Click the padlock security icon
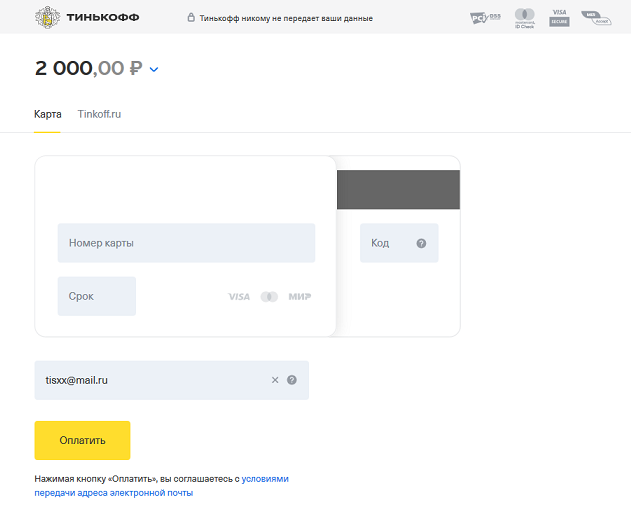Image resolution: width=631 pixels, height=512 pixels. pyautogui.click(x=191, y=17)
